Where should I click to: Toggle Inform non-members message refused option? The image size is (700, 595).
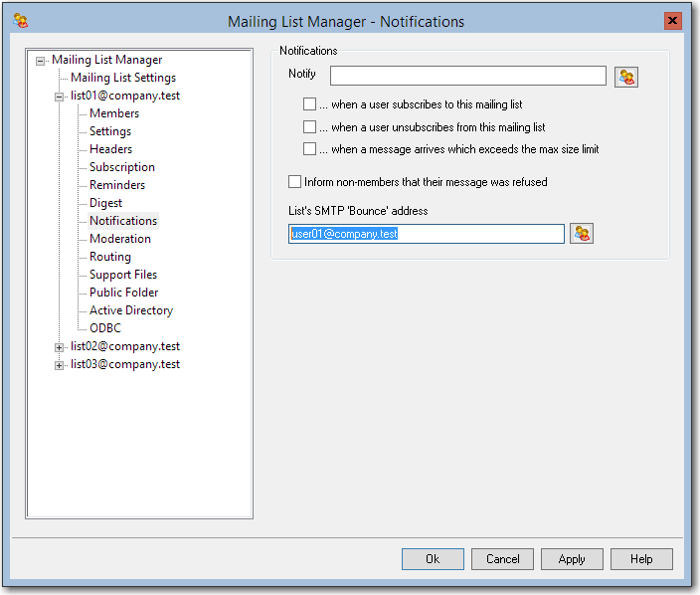[294, 182]
